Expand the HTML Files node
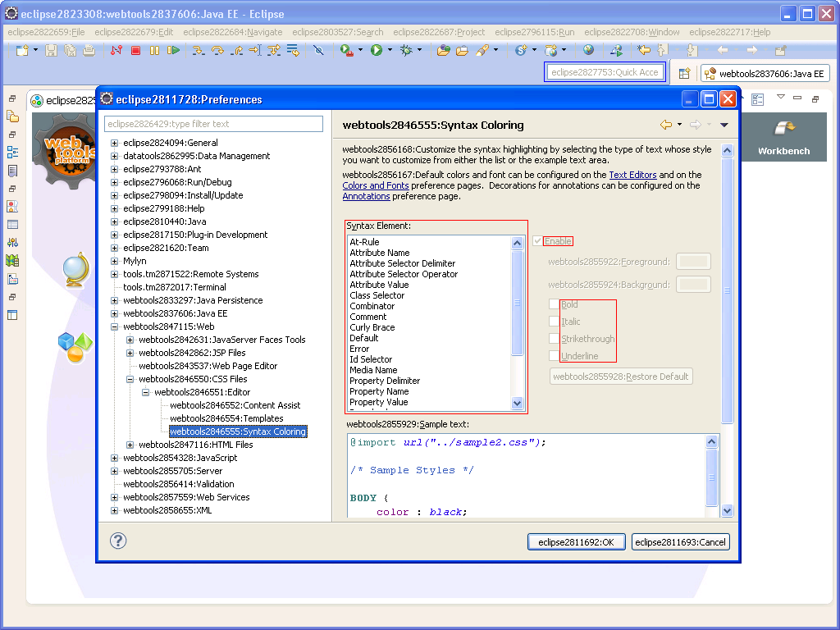The width and height of the screenshot is (840, 630). click(x=130, y=445)
